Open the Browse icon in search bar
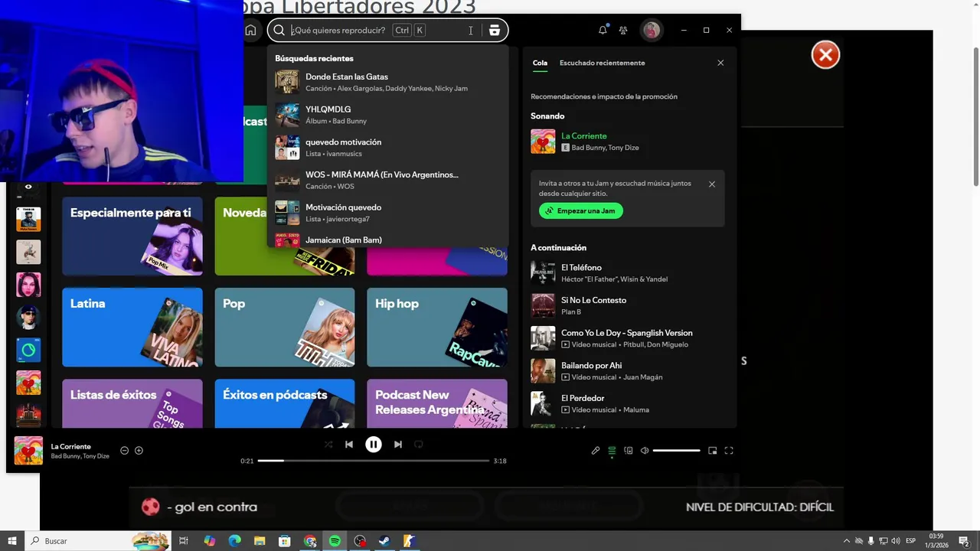This screenshot has height=551, width=980. [495, 31]
